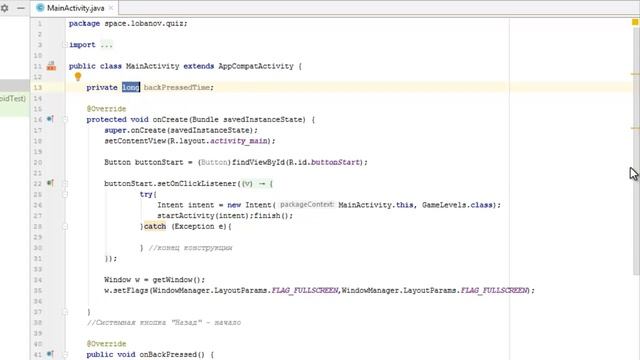Expand the folded '(v) -> {' lambda text

point(257,184)
